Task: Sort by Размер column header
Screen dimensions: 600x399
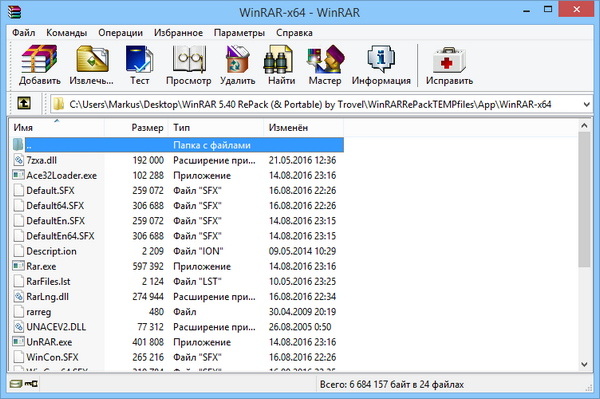Action: 136,127
